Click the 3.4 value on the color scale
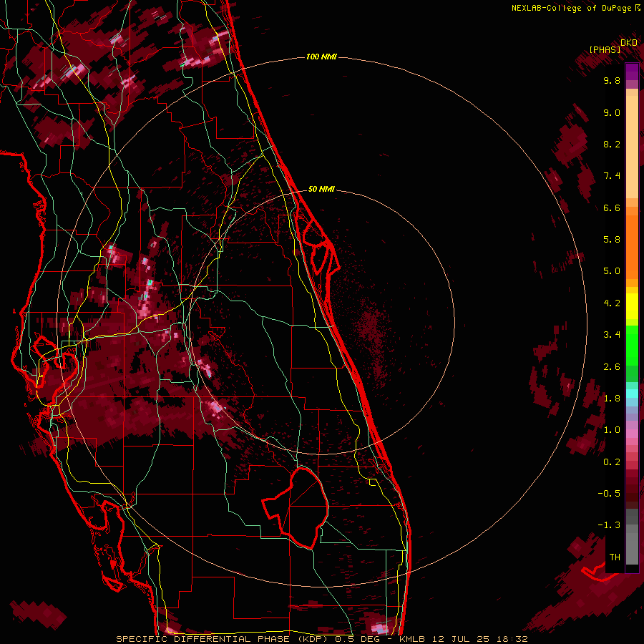The width and height of the screenshot is (644, 644). click(x=612, y=335)
